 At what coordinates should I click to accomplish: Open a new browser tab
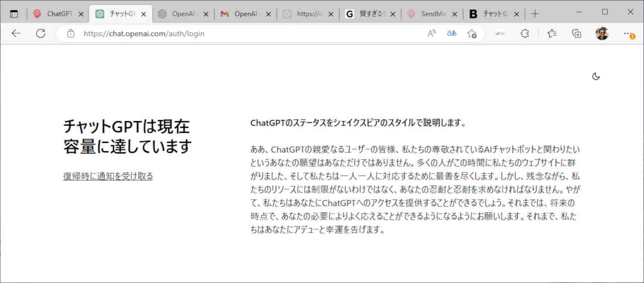click(x=535, y=14)
